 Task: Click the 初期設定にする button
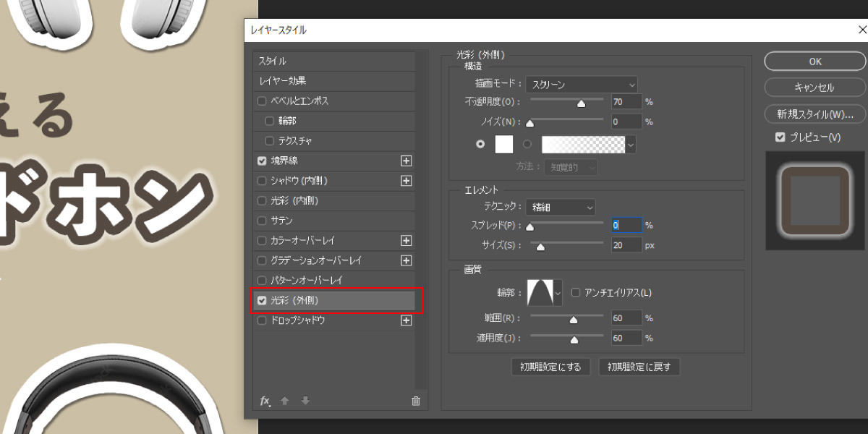[550, 367]
